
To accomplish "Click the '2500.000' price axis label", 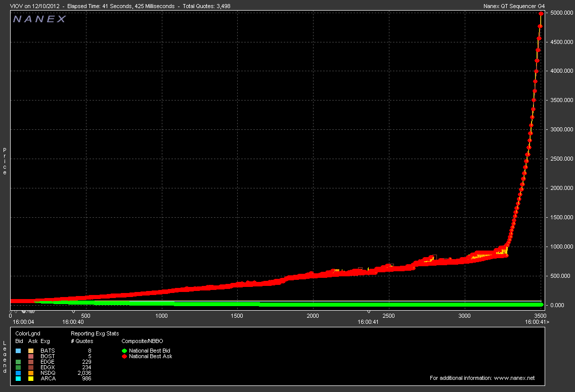I will [562, 159].
